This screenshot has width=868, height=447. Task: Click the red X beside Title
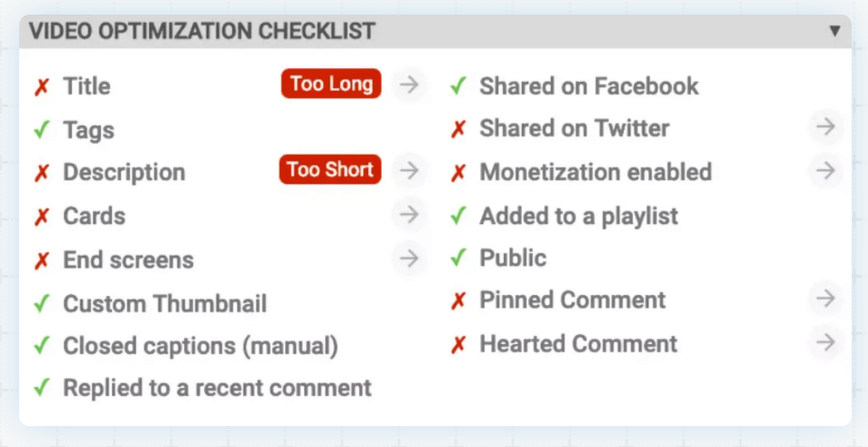[41, 87]
